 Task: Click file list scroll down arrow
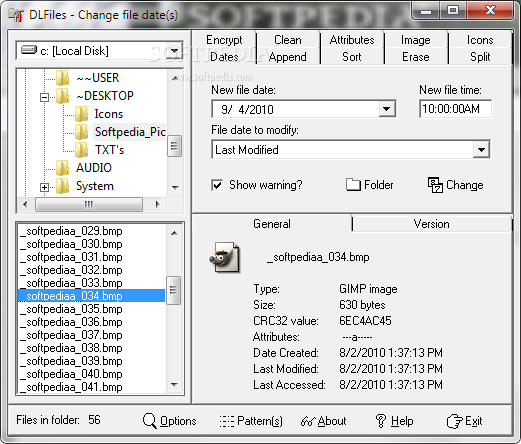tap(174, 384)
